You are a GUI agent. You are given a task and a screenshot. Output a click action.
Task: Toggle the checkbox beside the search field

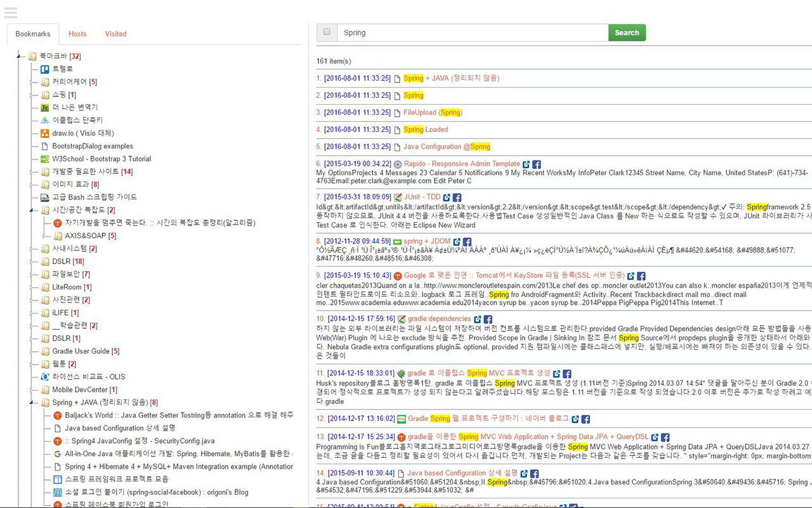[327, 32]
